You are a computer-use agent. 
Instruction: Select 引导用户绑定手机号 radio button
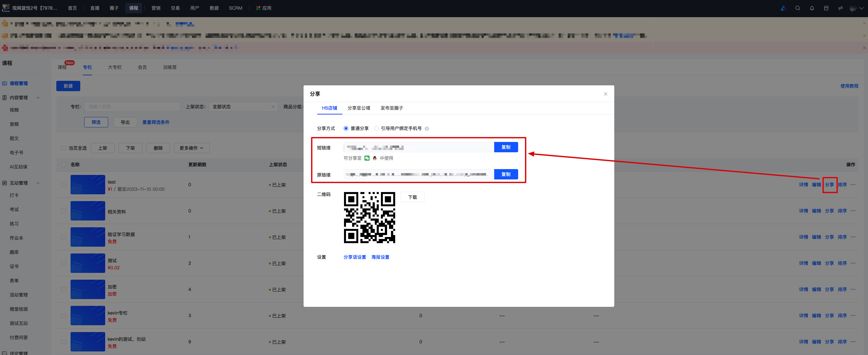tap(376, 128)
